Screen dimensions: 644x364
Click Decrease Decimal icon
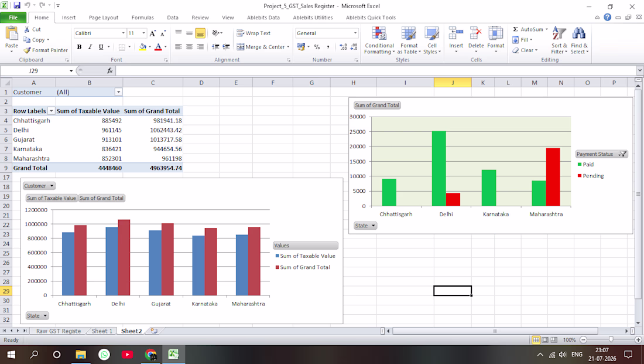point(354,47)
